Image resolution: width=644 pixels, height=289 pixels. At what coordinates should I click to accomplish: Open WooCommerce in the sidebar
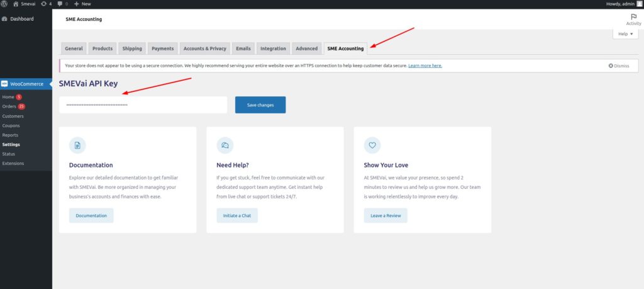click(x=26, y=84)
